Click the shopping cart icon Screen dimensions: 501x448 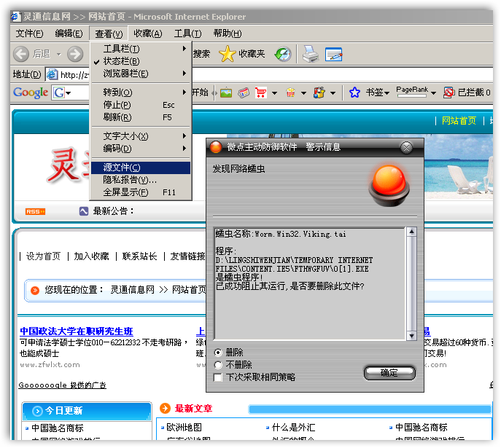[261, 93]
